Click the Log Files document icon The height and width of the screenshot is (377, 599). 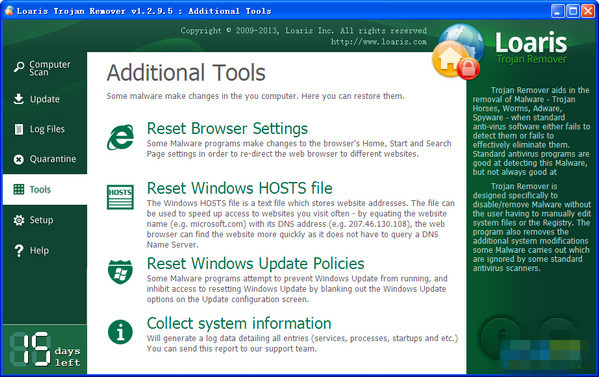point(18,129)
